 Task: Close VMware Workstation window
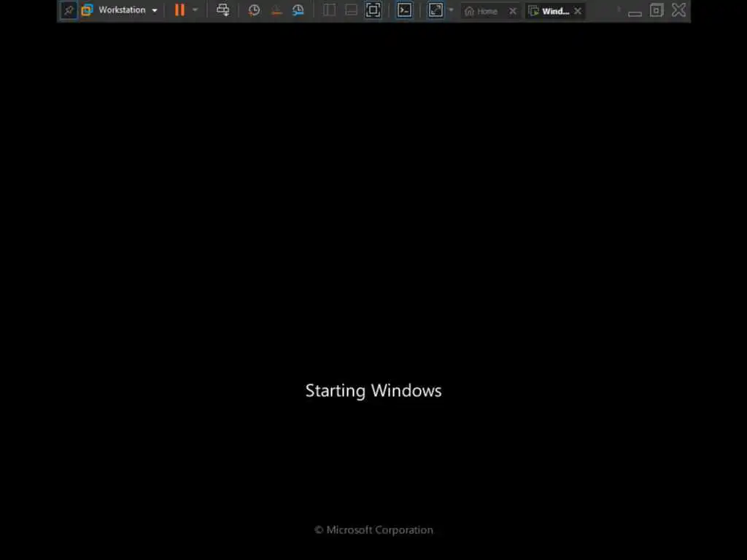click(679, 10)
